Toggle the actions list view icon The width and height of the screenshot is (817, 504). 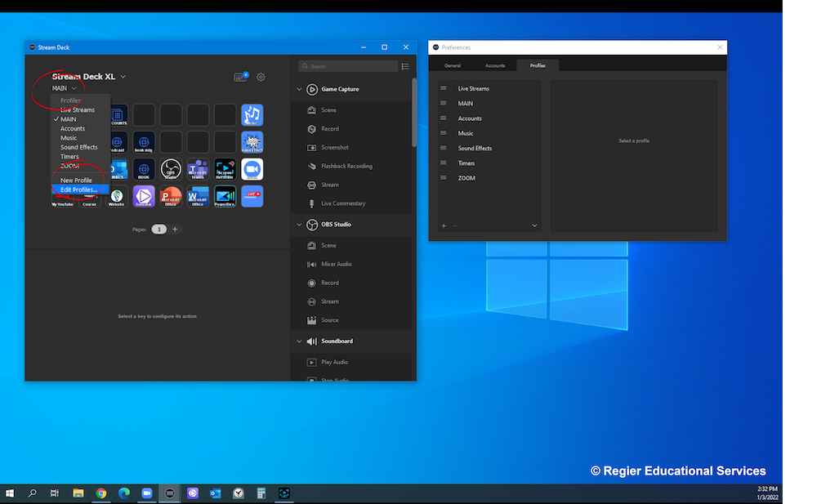[405, 66]
